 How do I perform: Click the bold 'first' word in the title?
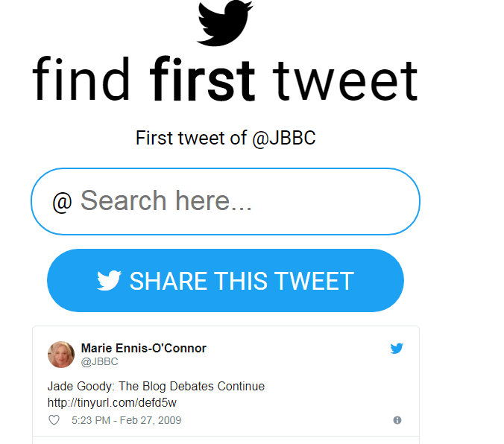click(203, 80)
